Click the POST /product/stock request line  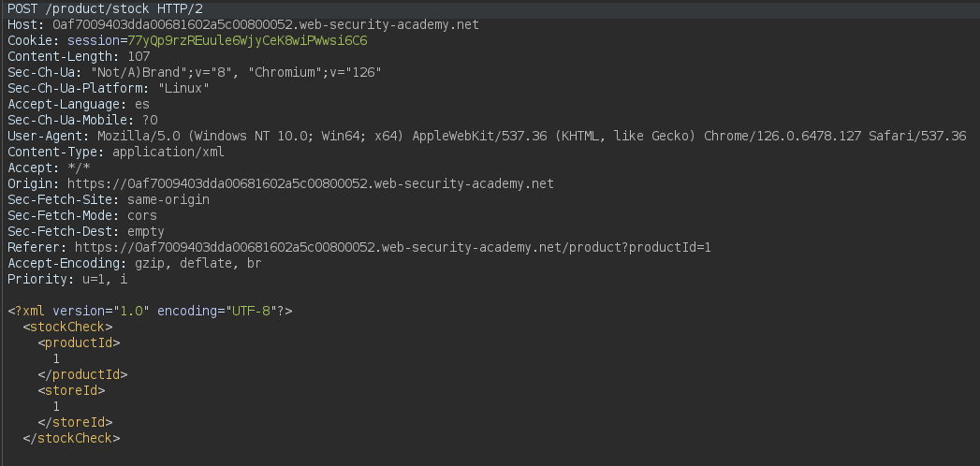[x=105, y=9]
